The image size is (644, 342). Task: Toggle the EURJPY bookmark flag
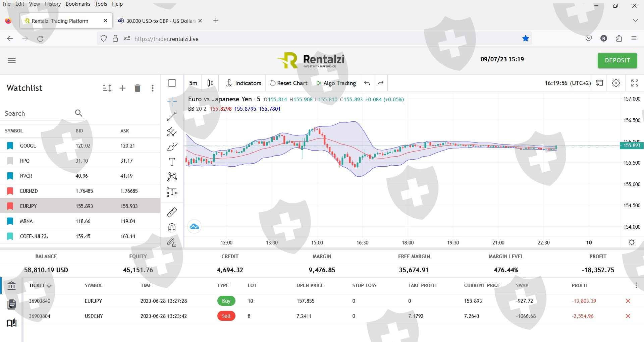coord(10,206)
